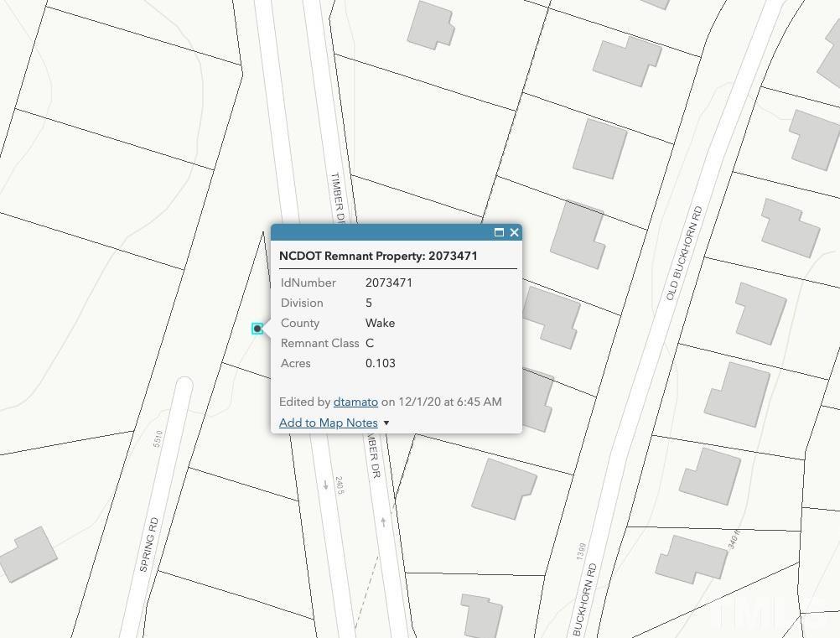The height and width of the screenshot is (638, 840).
Task: Select the highlighted remnant property point marker
Action: (257, 329)
